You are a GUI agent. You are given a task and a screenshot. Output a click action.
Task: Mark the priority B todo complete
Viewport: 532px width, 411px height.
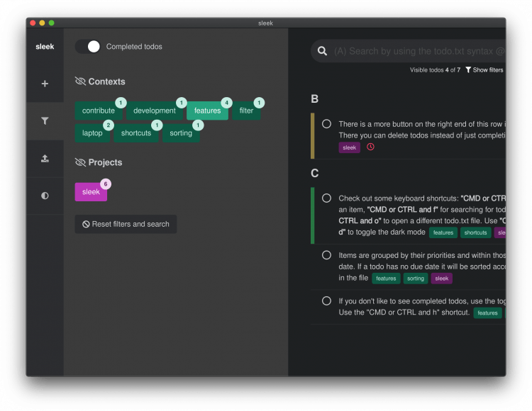326,124
